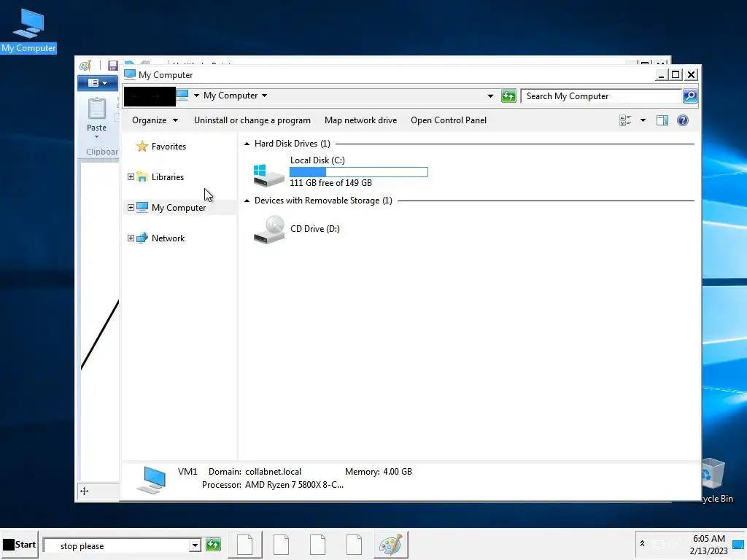Open the arrow right of the My Computer breadcrumb
Image resolution: width=747 pixels, height=560 pixels.
(264, 96)
